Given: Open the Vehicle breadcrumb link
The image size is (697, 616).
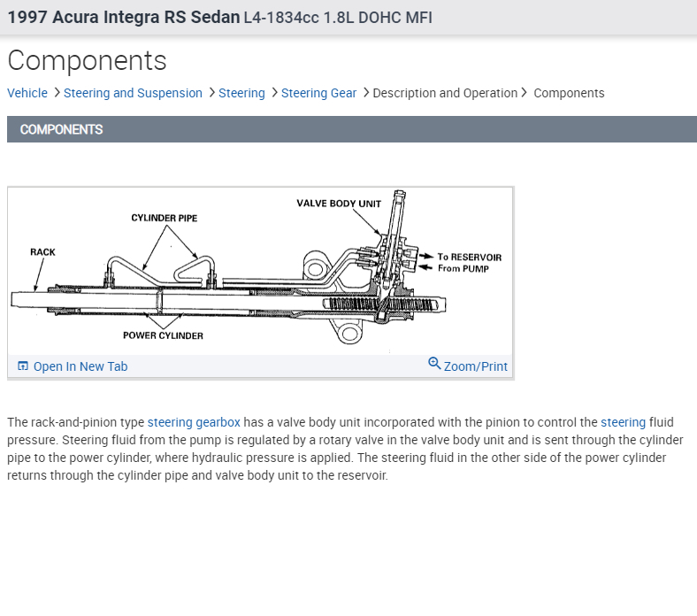Looking at the screenshot, I should pos(27,93).
